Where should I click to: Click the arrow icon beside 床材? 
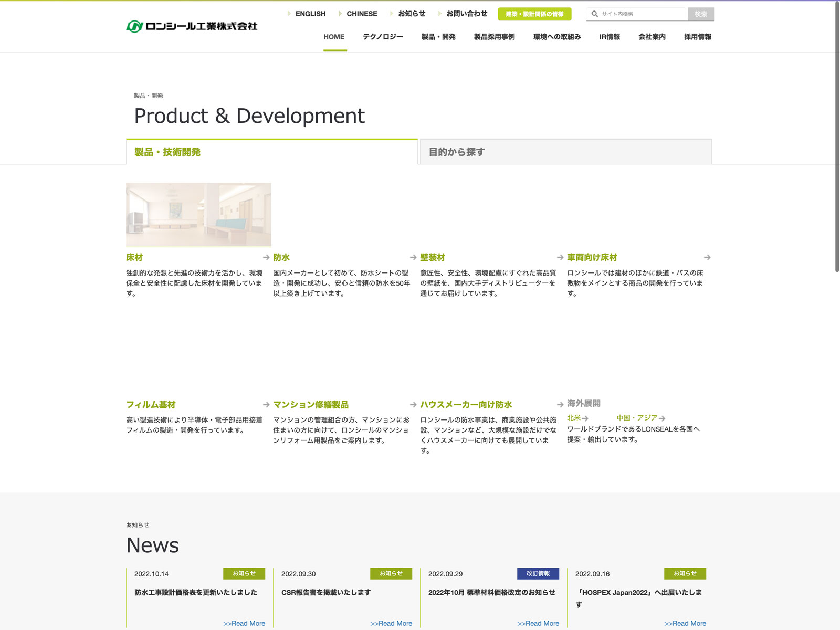tap(266, 258)
